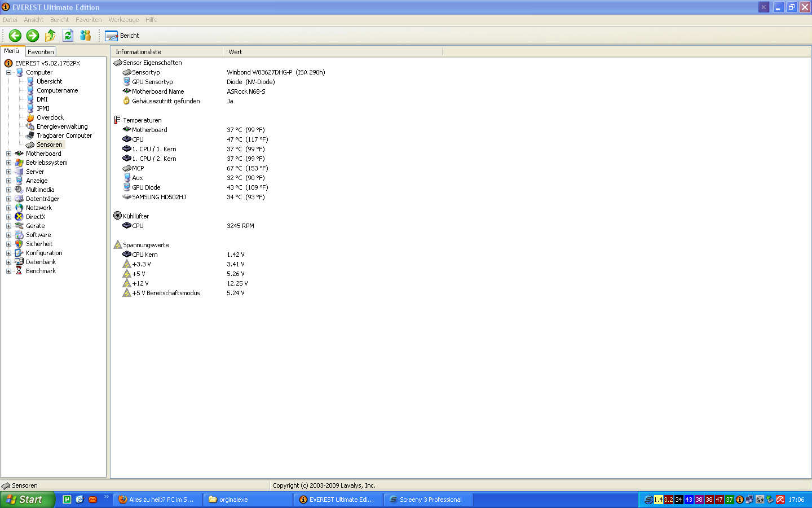Screen dimensions: 812x508
Task: Click the Software icon in tree
Action: pyautogui.click(x=19, y=235)
